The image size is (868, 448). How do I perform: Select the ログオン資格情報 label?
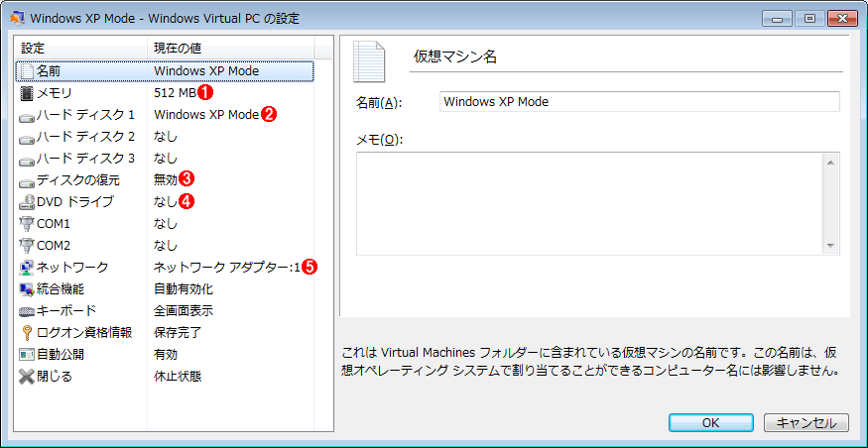(x=84, y=333)
